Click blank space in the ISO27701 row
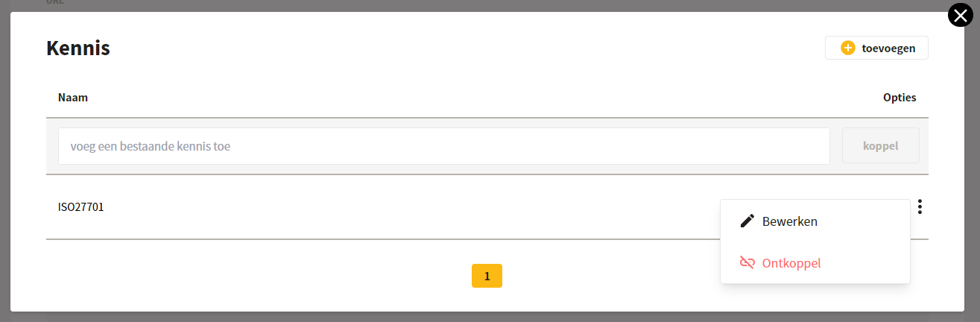The height and width of the screenshot is (322, 980). point(410,207)
